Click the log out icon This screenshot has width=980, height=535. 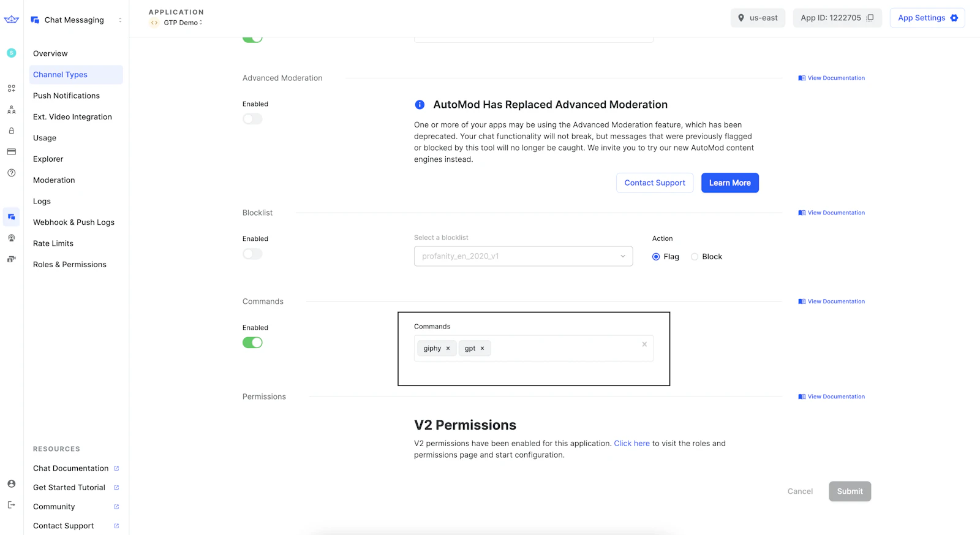click(x=11, y=505)
